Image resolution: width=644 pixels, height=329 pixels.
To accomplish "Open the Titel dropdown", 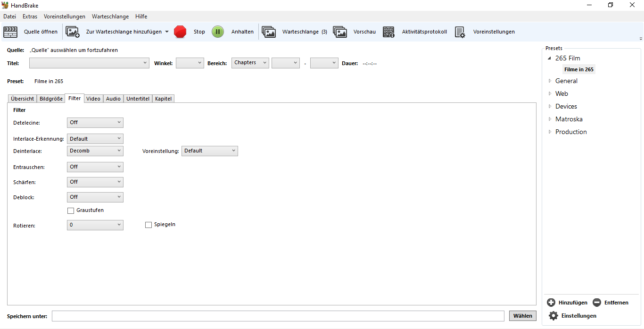I will (89, 63).
